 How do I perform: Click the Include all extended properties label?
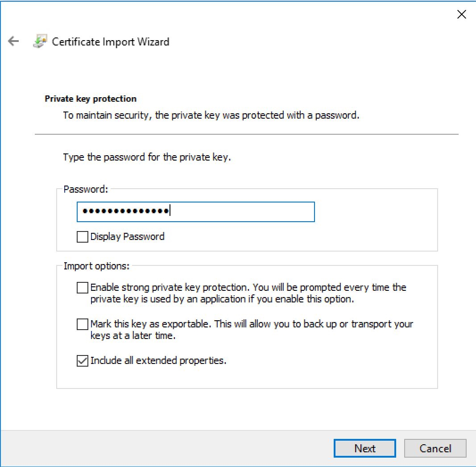[158, 360]
